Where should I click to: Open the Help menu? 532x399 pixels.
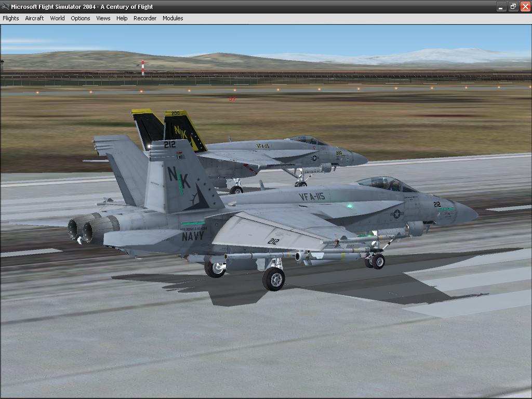[x=122, y=18]
